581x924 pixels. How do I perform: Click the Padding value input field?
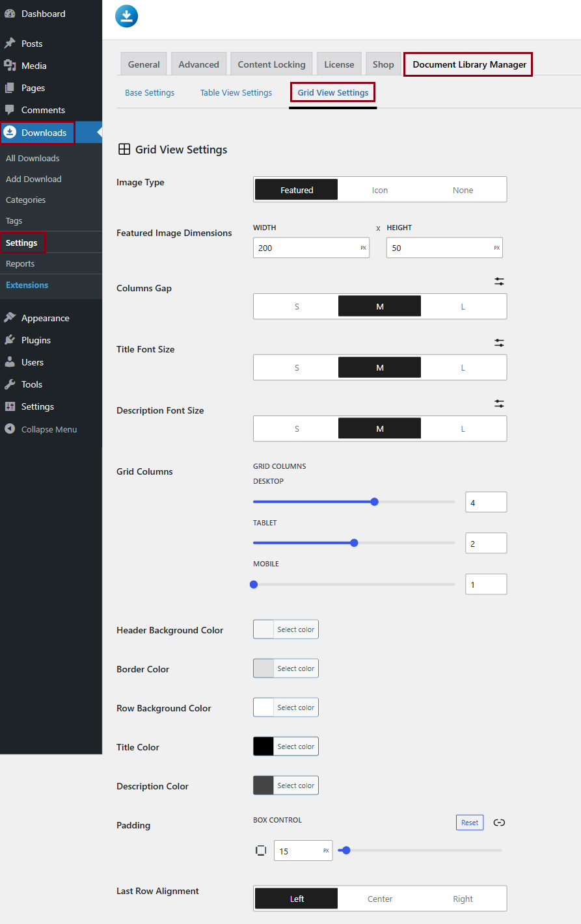click(x=303, y=851)
